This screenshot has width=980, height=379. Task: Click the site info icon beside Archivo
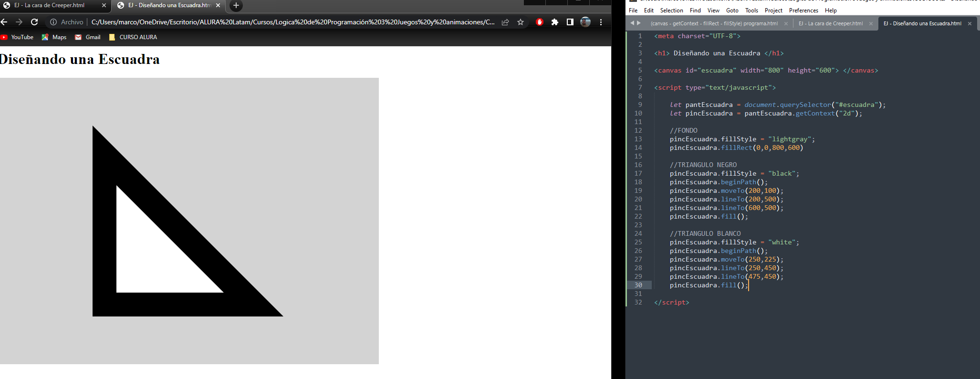53,22
